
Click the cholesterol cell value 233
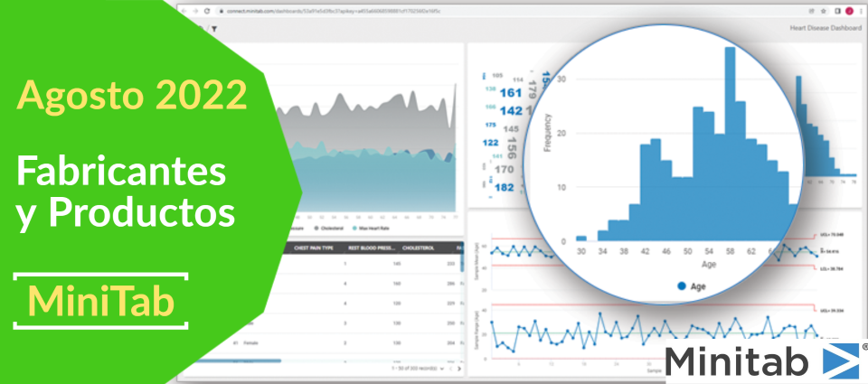point(451,263)
